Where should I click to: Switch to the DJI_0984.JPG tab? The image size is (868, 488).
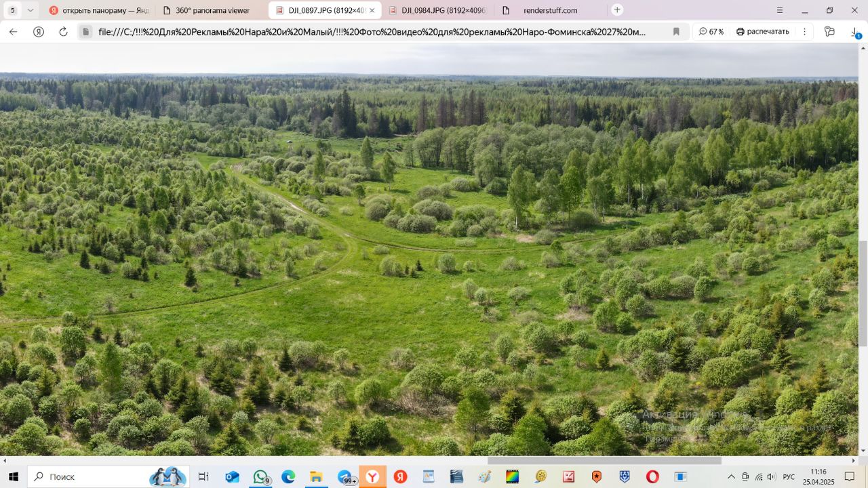pyautogui.click(x=437, y=10)
